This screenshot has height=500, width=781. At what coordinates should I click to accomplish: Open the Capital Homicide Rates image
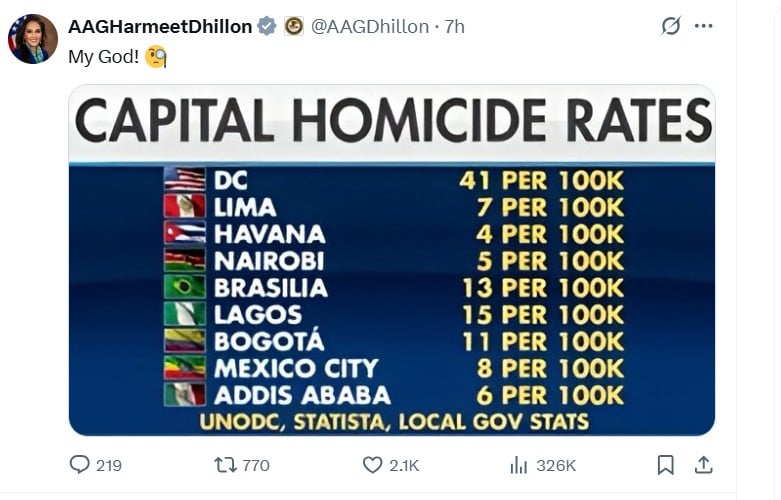pyautogui.click(x=392, y=260)
